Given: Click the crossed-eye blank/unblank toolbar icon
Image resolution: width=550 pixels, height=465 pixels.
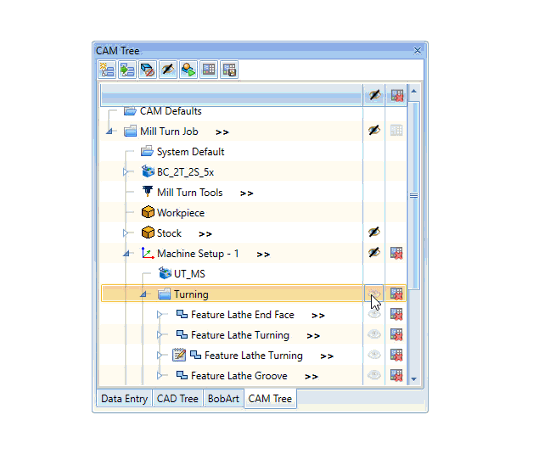Looking at the screenshot, I should coord(168,69).
